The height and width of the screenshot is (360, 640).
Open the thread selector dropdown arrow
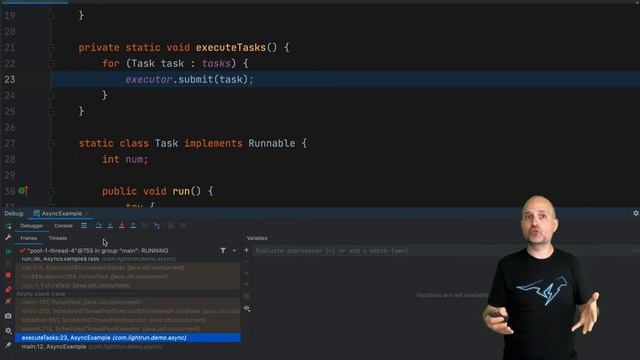234,251
